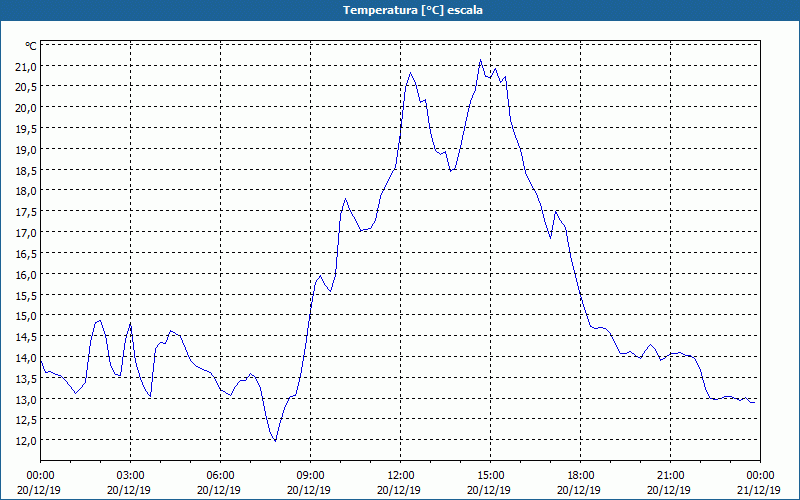Pick the 14,5 y-axis label
Viewport: 800px width, 500px height.
27,337
